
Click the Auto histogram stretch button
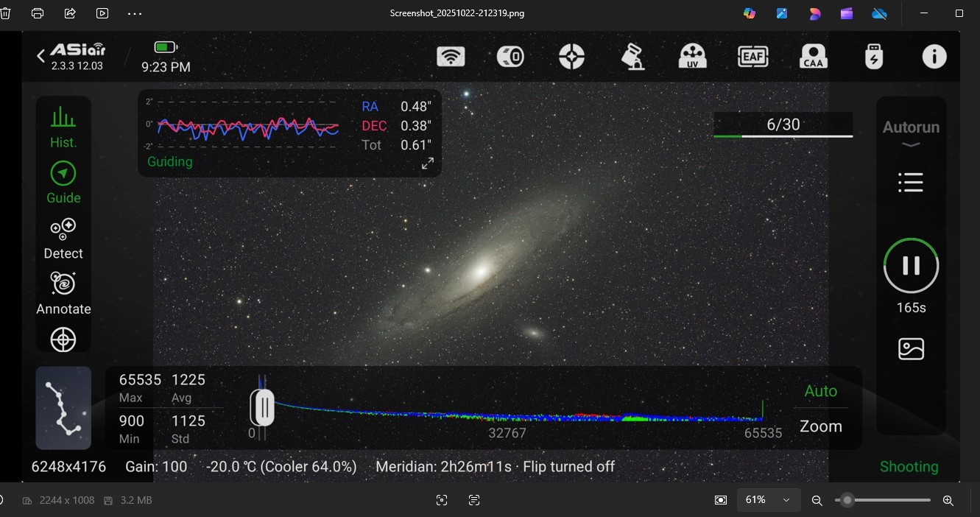(820, 391)
